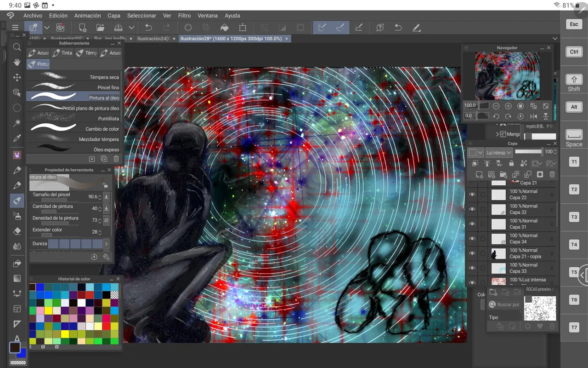The width and height of the screenshot is (588, 368).
Task: Select the Auto select magic wand tool
Action: (x=17, y=123)
